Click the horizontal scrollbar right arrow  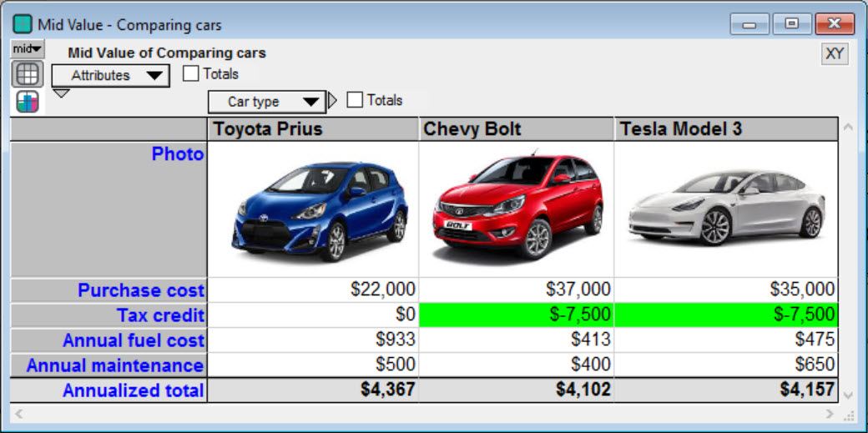point(830,413)
